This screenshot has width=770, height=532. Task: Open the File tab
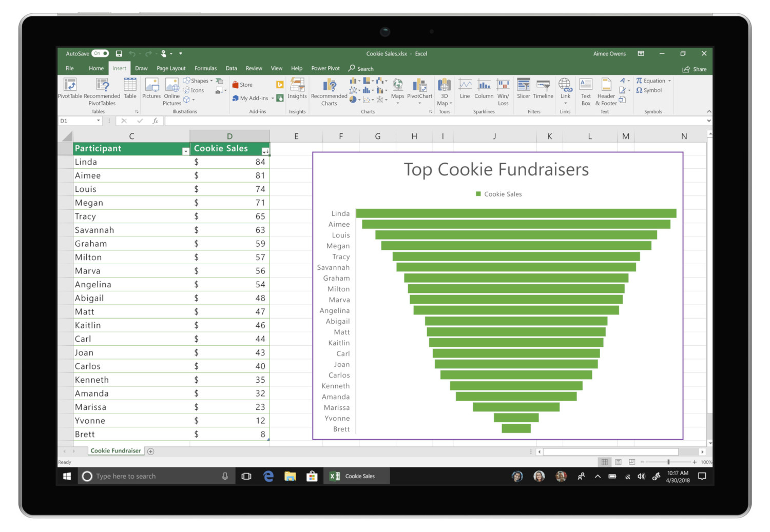(x=70, y=68)
